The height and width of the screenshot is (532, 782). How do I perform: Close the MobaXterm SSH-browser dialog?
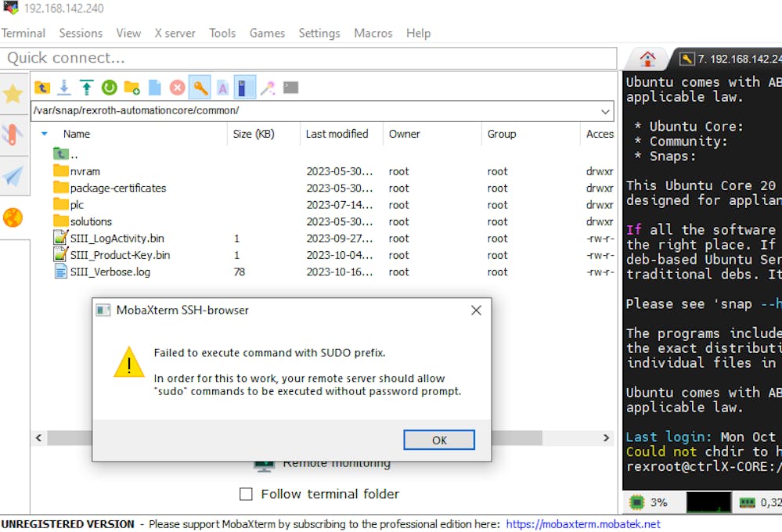pyautogui.click(x=476, y=310)
